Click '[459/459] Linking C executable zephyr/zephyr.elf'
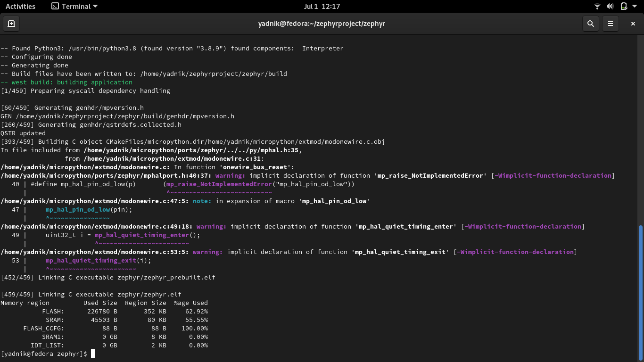 click(91, 294)
